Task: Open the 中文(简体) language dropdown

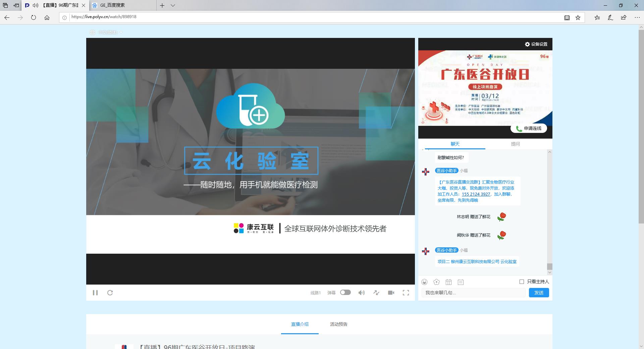Action: [x=107, y=33]
